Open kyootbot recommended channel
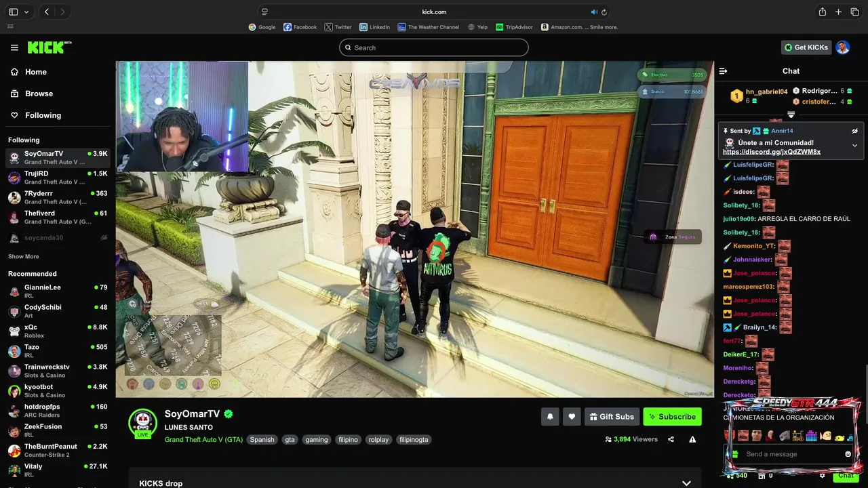Screen dimensions: 868x488 (58, 390)
